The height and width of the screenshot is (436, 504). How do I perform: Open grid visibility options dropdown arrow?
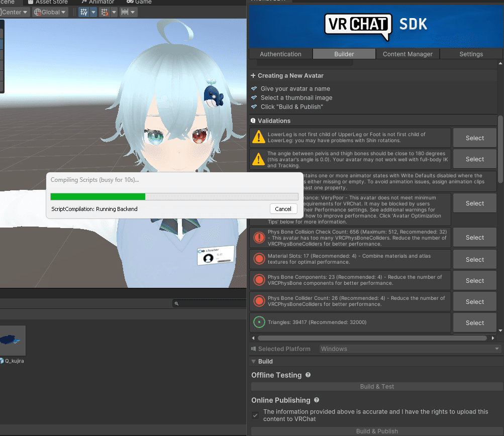(93, 12)
